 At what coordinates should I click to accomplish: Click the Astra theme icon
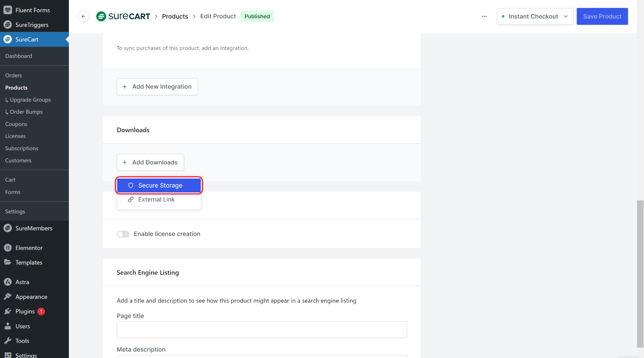tap(8, 282)
